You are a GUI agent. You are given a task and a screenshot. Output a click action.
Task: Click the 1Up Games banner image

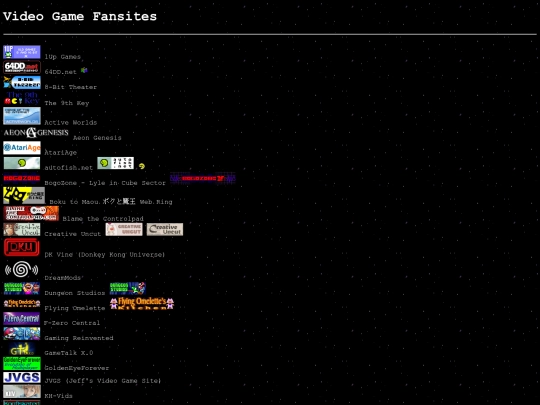click(22, 52)
